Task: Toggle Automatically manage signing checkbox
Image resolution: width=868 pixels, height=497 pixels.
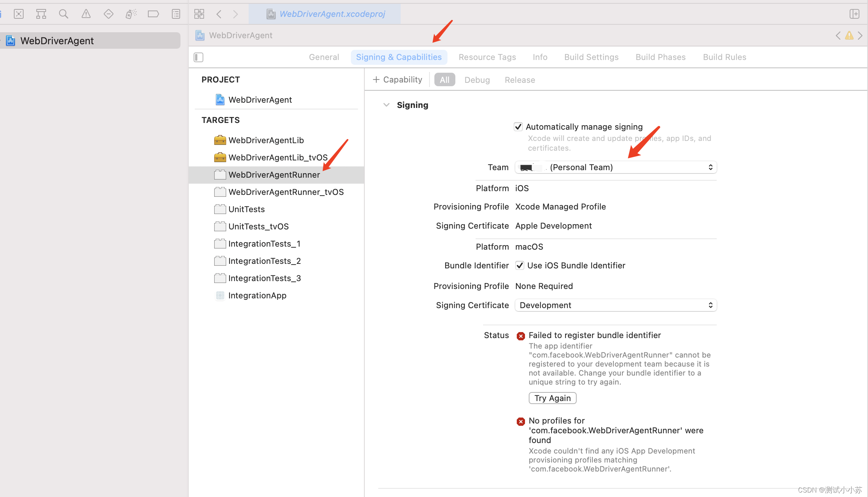Action: click(518, 127)
